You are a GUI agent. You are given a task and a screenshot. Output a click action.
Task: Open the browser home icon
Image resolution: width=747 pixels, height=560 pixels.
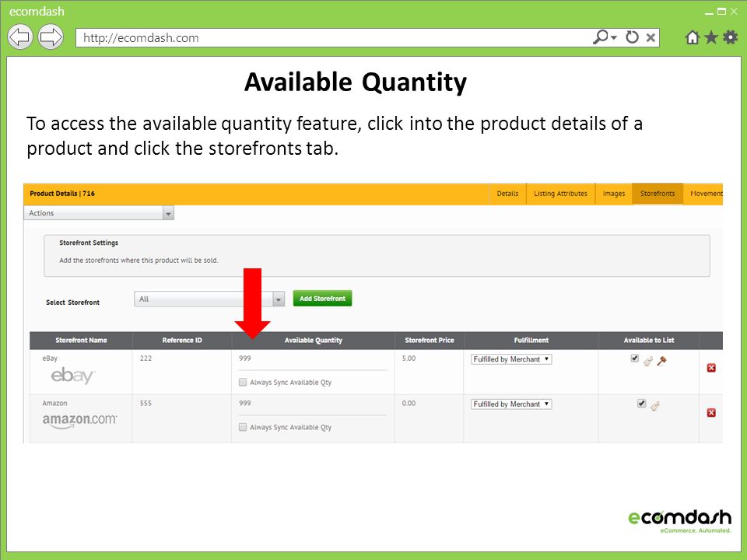click(x=693, y=37)
